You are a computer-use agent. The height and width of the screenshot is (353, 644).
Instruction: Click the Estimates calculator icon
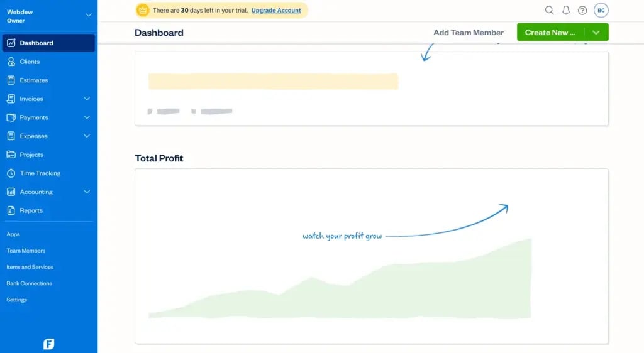(x=11, y=80)
